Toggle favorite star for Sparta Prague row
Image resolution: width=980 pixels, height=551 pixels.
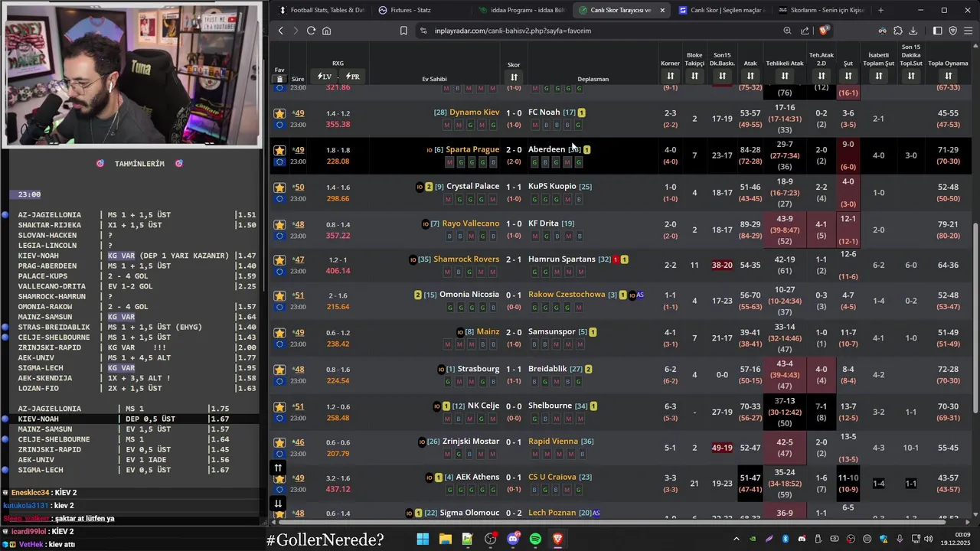click(279, 150)
